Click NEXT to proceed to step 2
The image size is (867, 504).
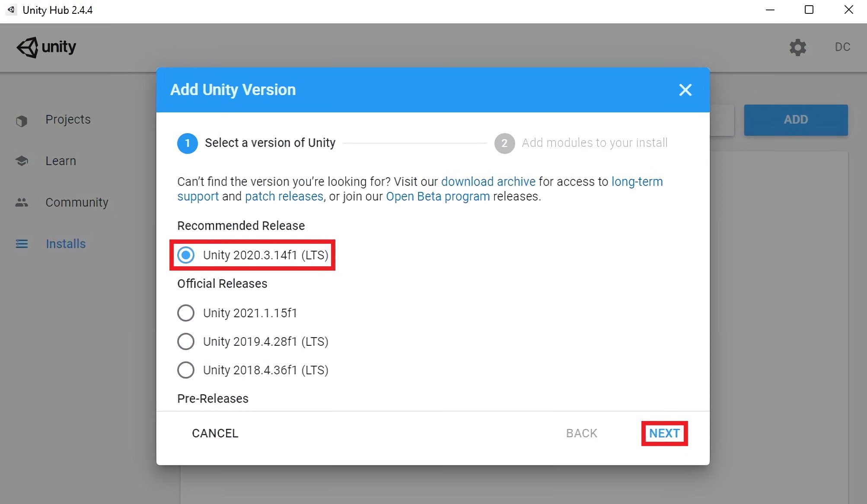664,433
